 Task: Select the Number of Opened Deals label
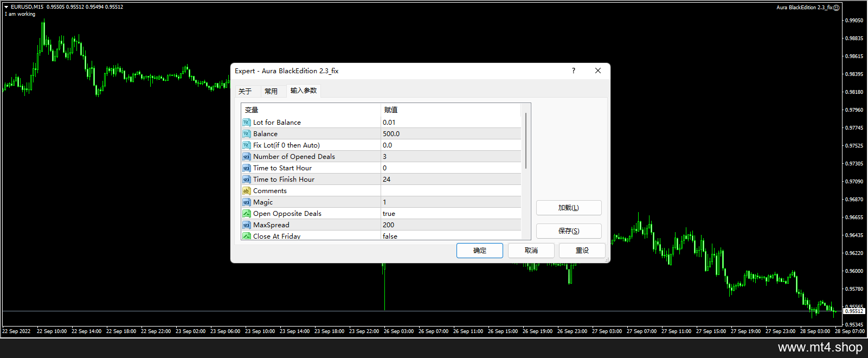(x=294, y=157)
